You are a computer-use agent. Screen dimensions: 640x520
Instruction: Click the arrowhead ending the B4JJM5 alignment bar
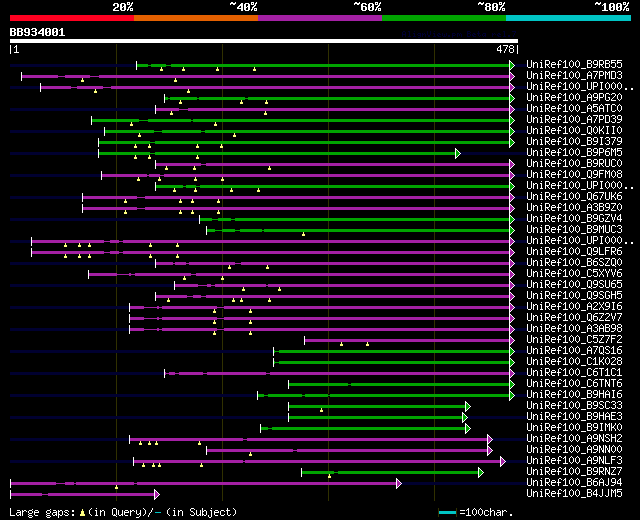click(x=157, y=495)
